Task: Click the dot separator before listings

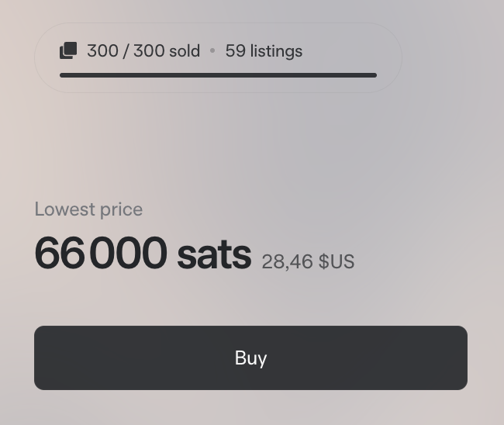Action: [x=212, y=50]
